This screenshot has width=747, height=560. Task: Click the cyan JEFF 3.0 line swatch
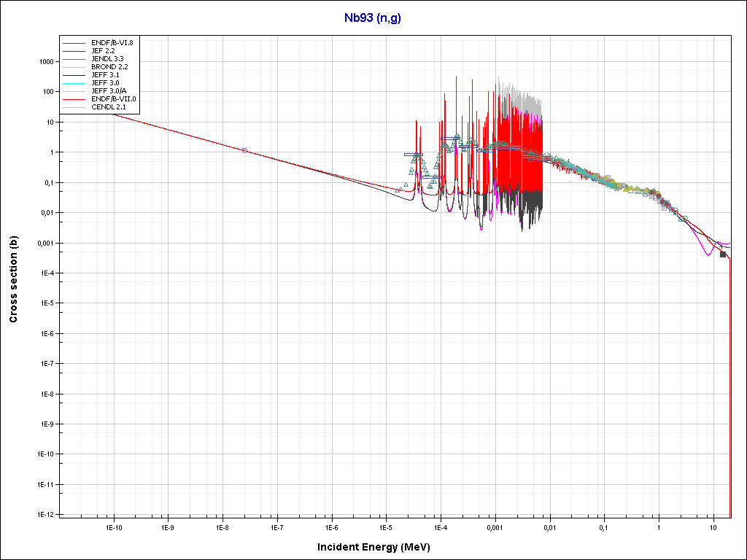click(75, 83)
